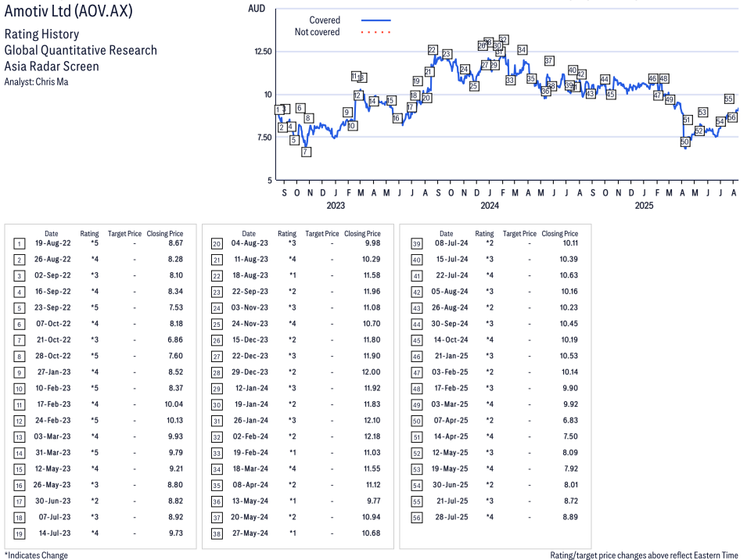This screenshot has width=747, height=560.
Task: Click the AUD currency axis label
Action: pyautogui.click(x=257, y=9)
